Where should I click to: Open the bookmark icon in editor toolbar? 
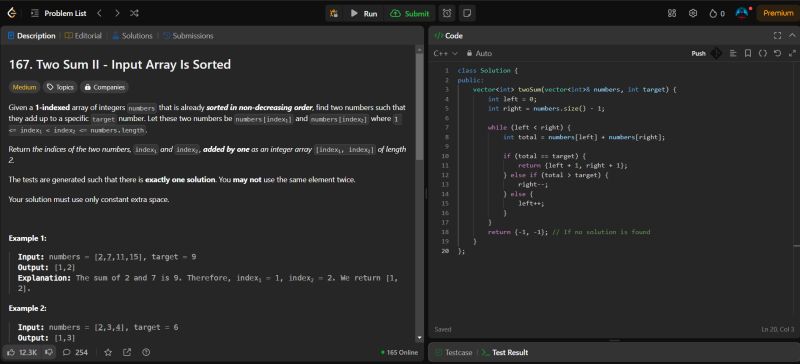click(748, 53)
